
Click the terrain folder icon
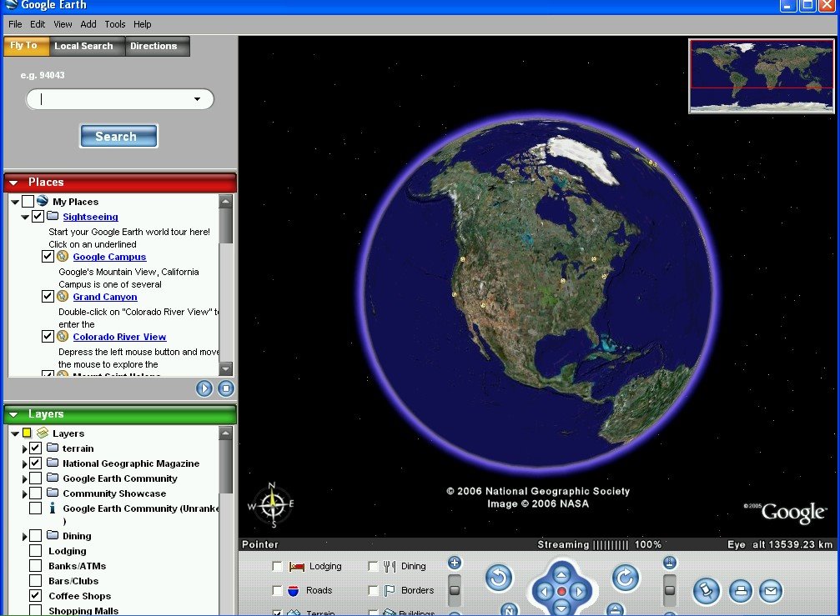pyautogui.click(x=53, y=448)
